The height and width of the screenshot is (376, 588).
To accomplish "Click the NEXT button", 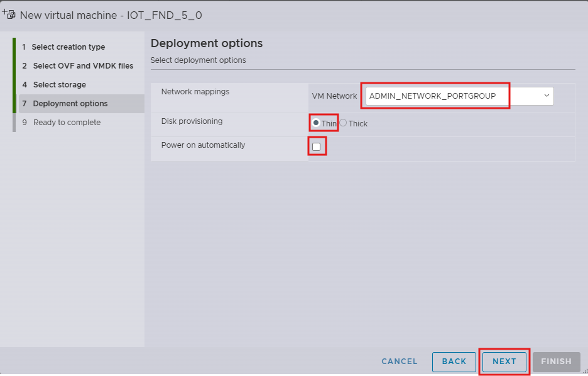I will pos(504,362).
